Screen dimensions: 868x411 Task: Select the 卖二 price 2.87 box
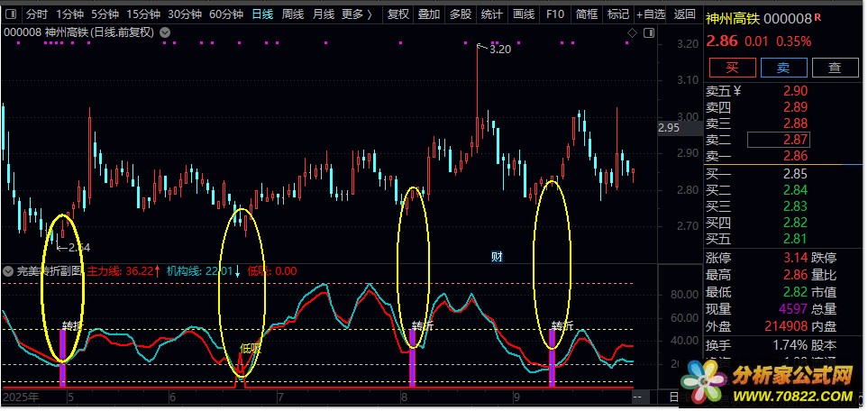pos(779,140)
